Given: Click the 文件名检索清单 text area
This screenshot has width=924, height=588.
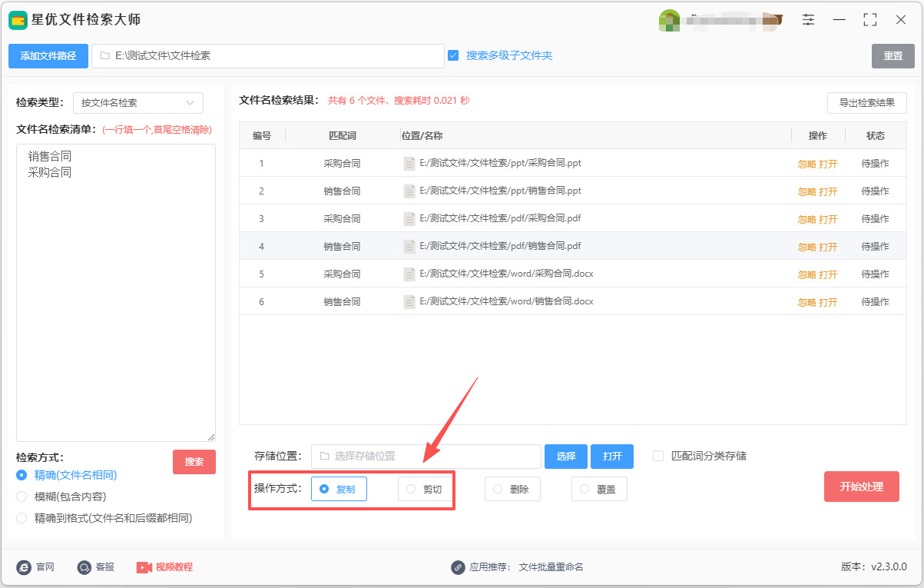Looking at the screenshot, I should [116, 293].
